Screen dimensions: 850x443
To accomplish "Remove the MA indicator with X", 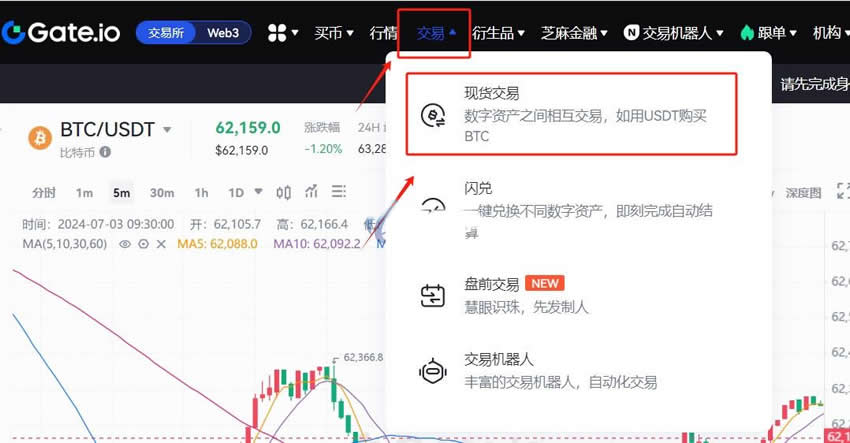I will pos(161,244).
